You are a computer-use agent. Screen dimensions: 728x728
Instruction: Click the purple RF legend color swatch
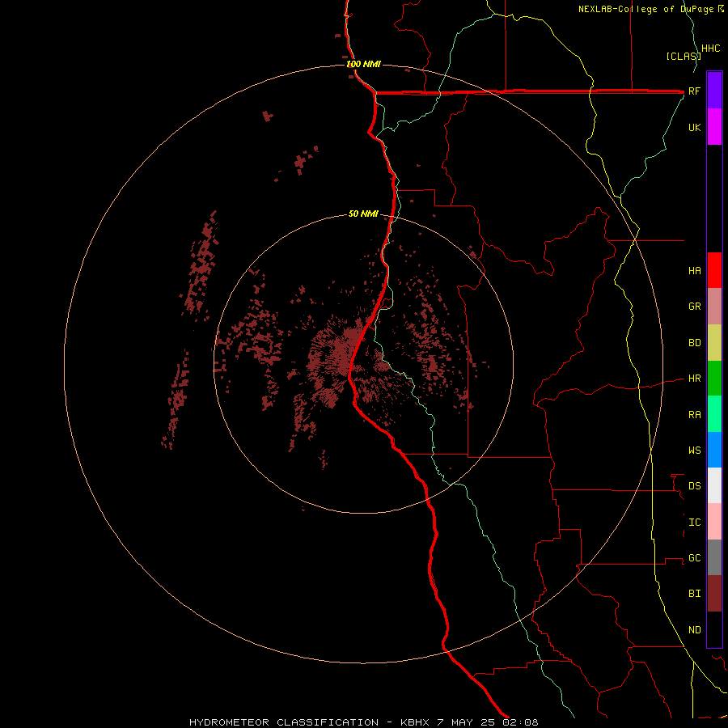(x=714, y=91)
